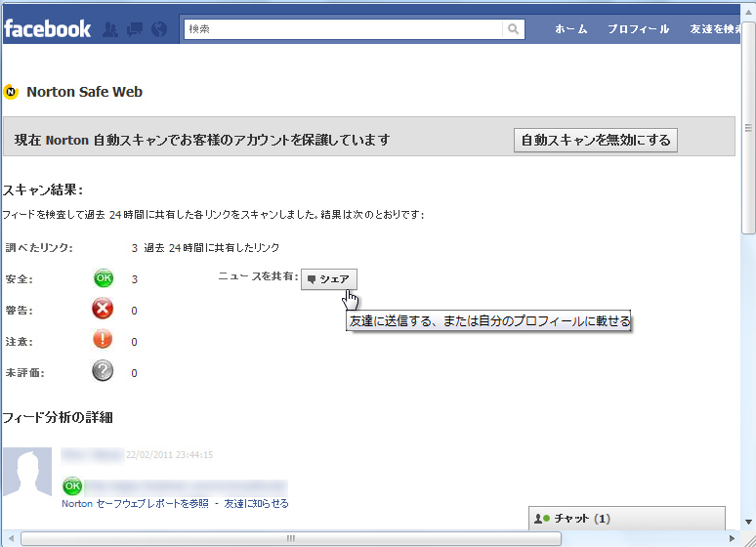The height and width of the screenshot is (547, 756).
Task: Open the messages icon in header
Action: click(135, 29)
